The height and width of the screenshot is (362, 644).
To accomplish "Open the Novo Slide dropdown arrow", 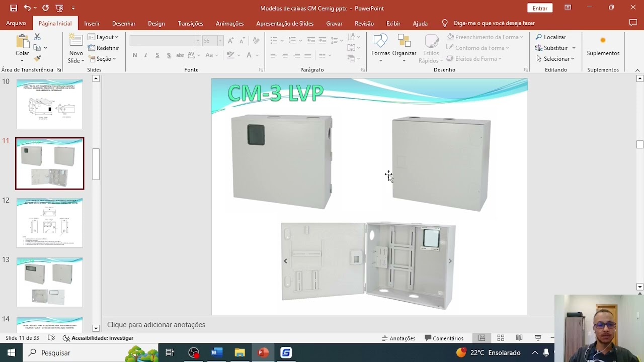I will coord(84,60).
